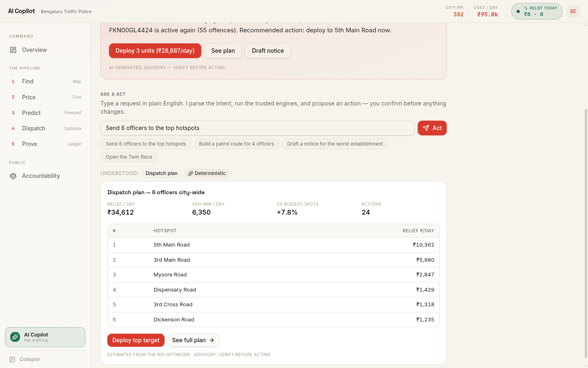The width and height of the screenshot is (588, 368).
Task: Click the Deterministic tag
Action: (x=207, y=173)
